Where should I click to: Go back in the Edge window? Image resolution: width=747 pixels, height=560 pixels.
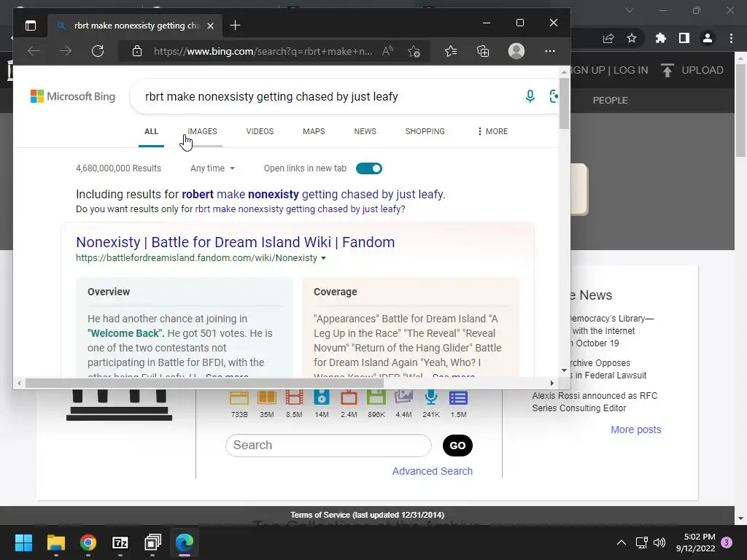34,51
